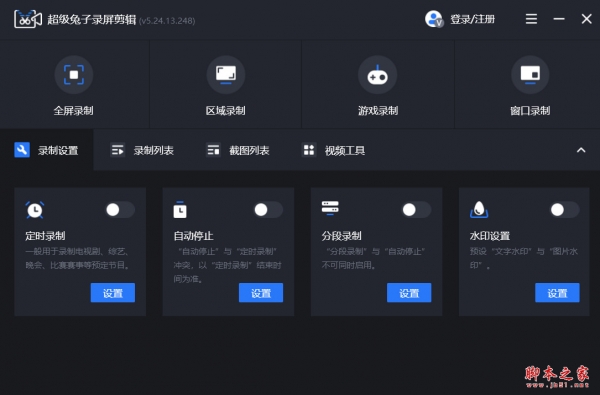Open 设置 for 分段录制

(409, 293)
